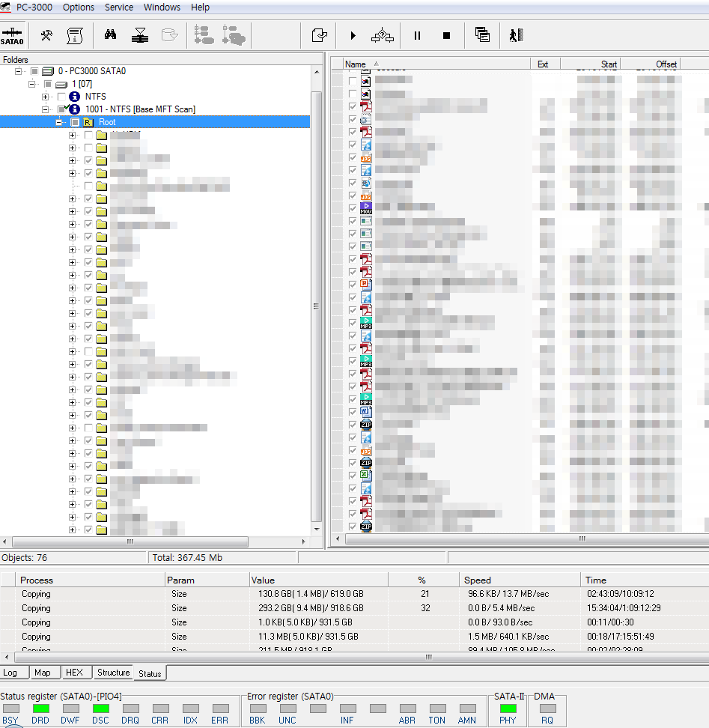
Task: Expand the NTFS partition tree node
Action: coord(46,97)
